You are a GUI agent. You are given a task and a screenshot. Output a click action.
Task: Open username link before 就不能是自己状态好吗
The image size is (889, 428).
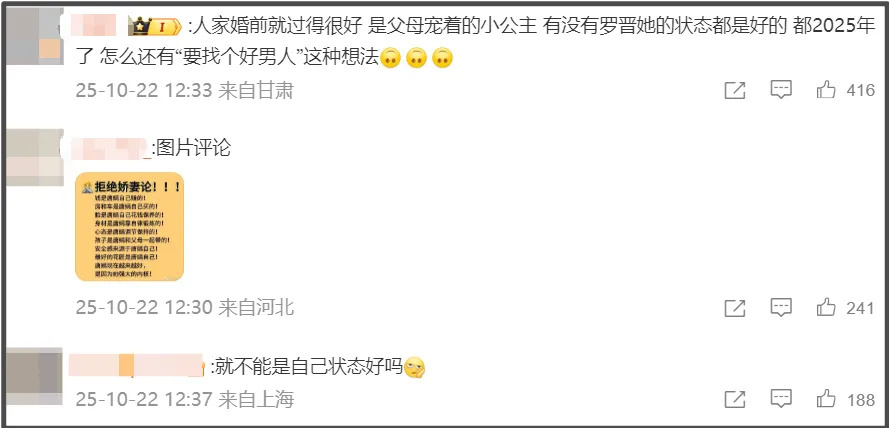(136, 365)
